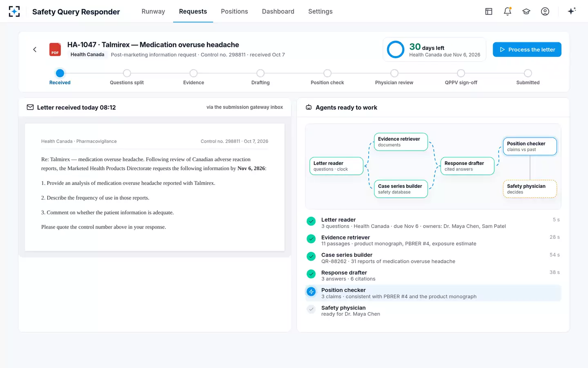Click the robot icon beside Agents ready to work
The image size is (588, 368).
pos(309,107)
